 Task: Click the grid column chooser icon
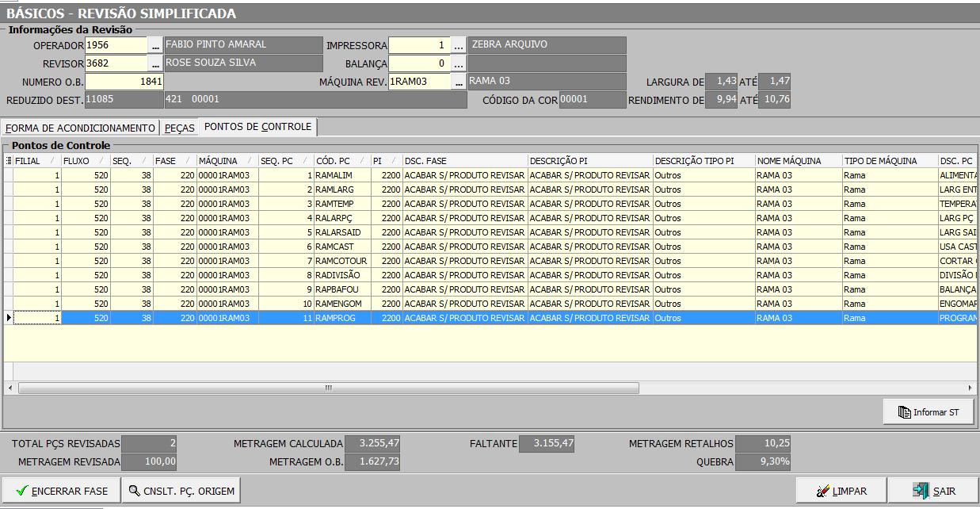[x=9, y=161]
